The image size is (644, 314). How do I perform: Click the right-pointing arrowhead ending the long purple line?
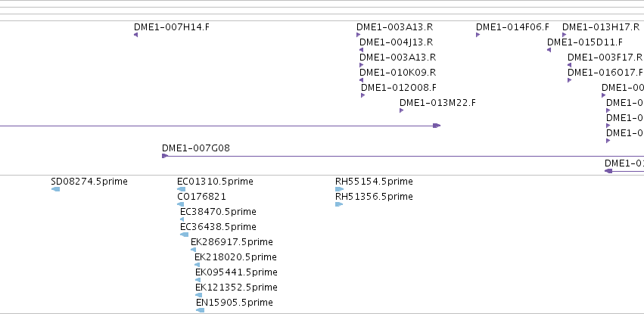pos(437,126)
